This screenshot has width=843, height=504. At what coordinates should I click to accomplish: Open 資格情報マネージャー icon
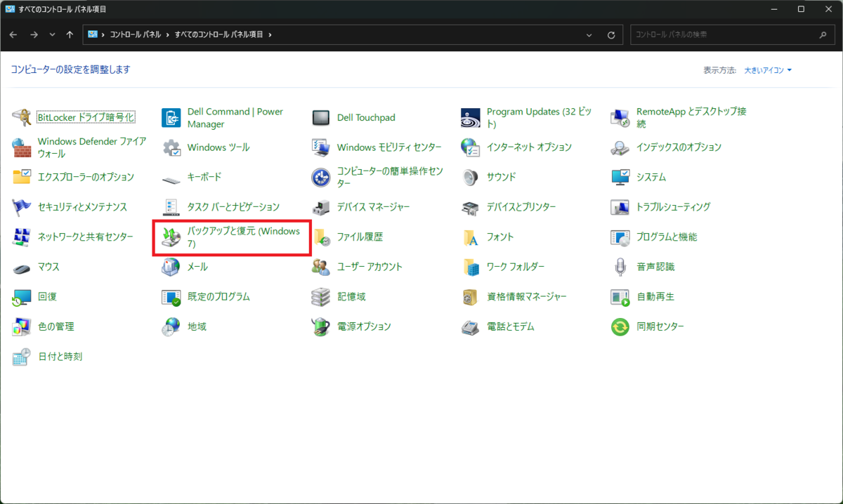pos(471,297)
